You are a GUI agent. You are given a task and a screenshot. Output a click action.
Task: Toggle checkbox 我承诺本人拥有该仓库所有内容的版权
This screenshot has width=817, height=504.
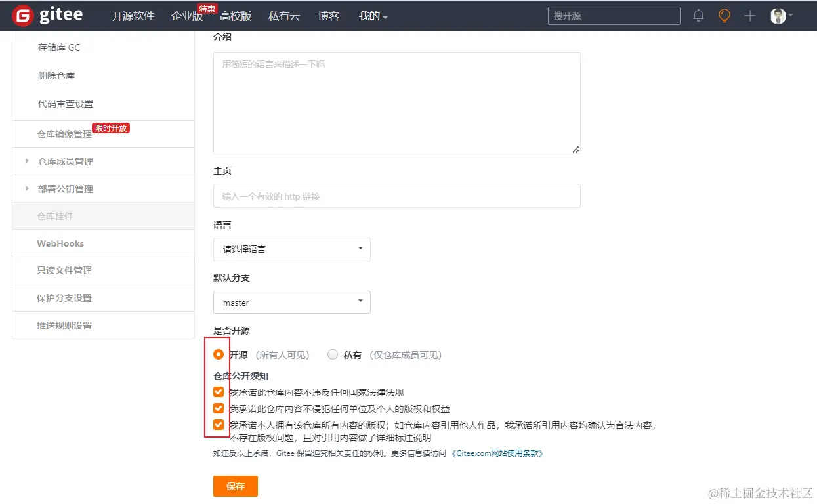[x=219, y=425]
